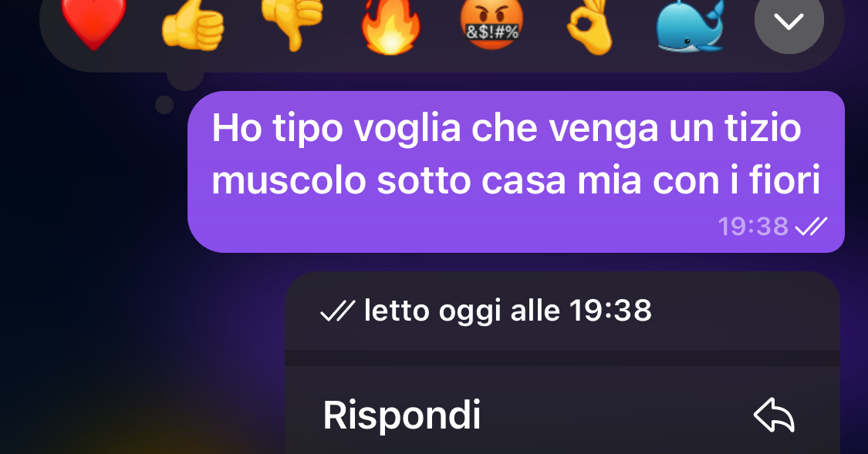Click the double-check icon beside 'letto oggi'
The width and height of the screenshot is (868, 454).
337,311
